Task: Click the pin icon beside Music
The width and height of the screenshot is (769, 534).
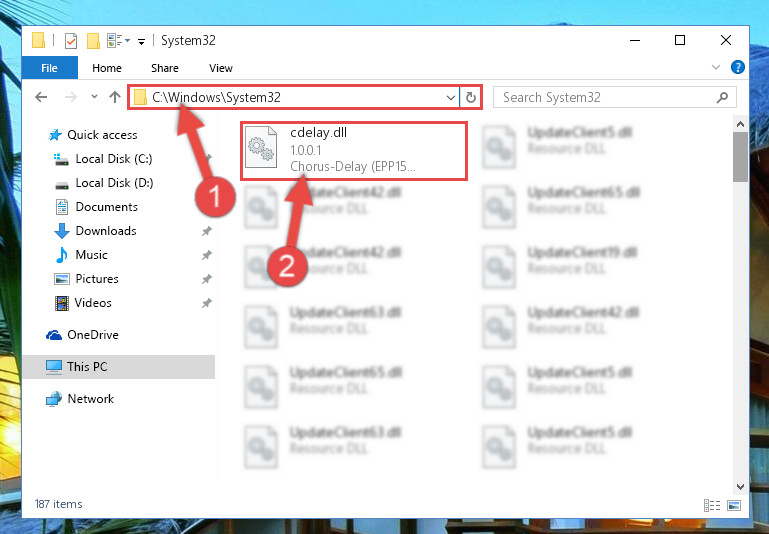Action: pos(206,255)
